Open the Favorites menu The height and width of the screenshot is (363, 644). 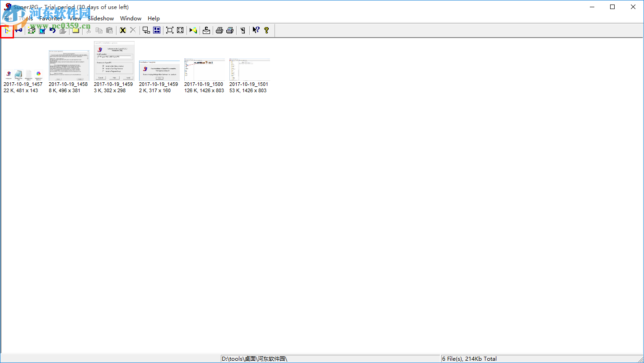(51, 19)
